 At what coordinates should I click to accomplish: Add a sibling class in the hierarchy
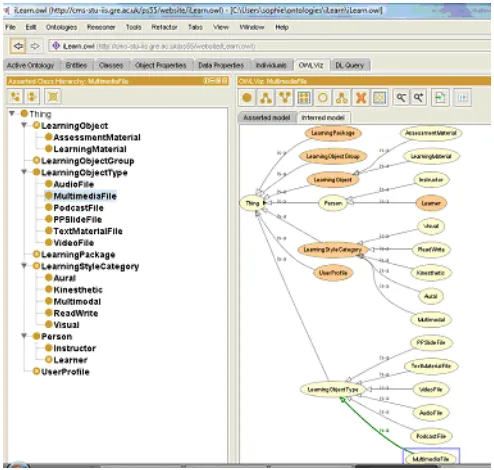32,97
